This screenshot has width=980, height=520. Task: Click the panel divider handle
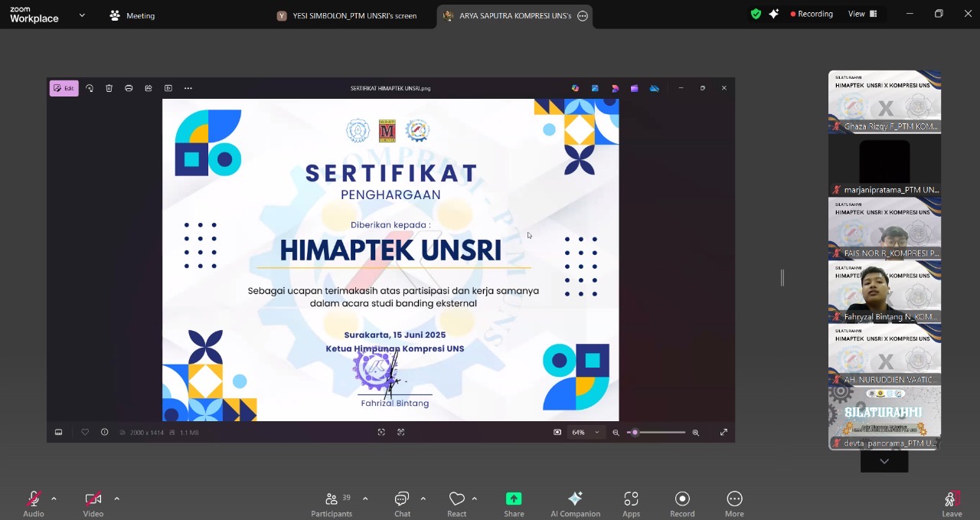(782, 278)
